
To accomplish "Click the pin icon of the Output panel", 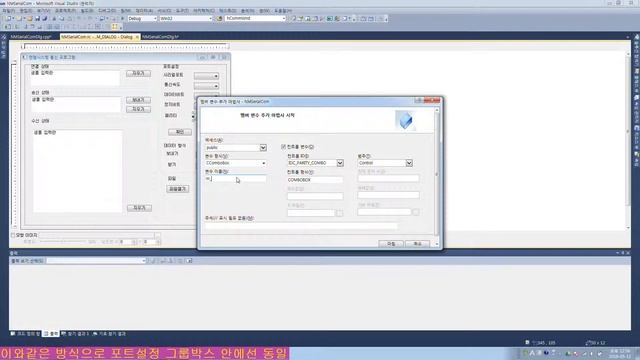I will [623, 253].
